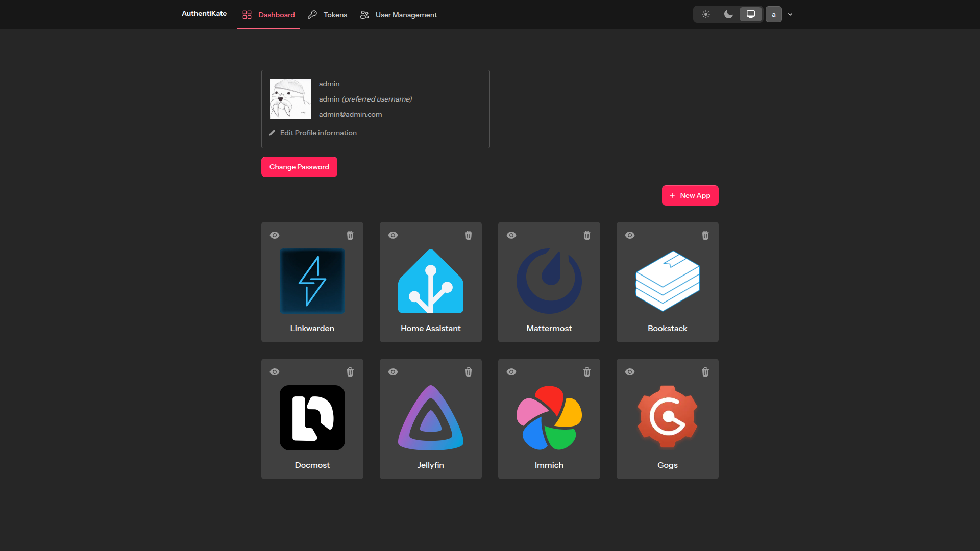Delete the Gogs app via trash icon
The height and width of the screenshot is (551, 980).
tap(705, 372)
